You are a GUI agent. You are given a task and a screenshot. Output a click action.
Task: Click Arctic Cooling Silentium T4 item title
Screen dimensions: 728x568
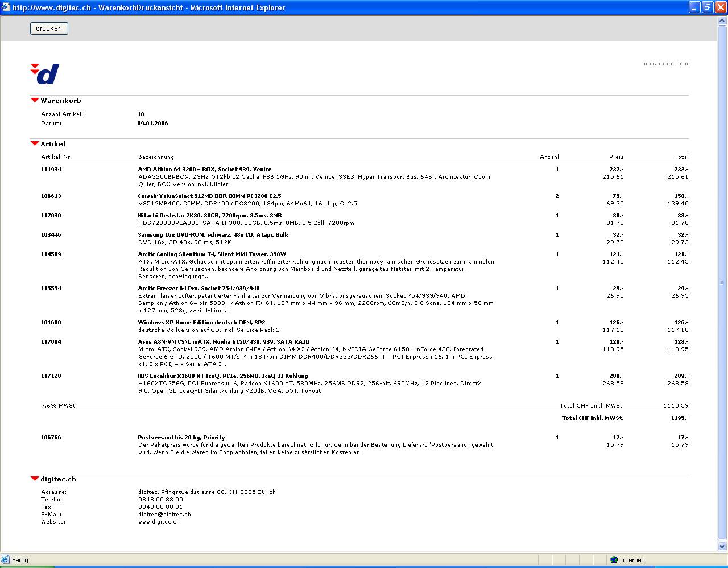(x=212, y=254)
